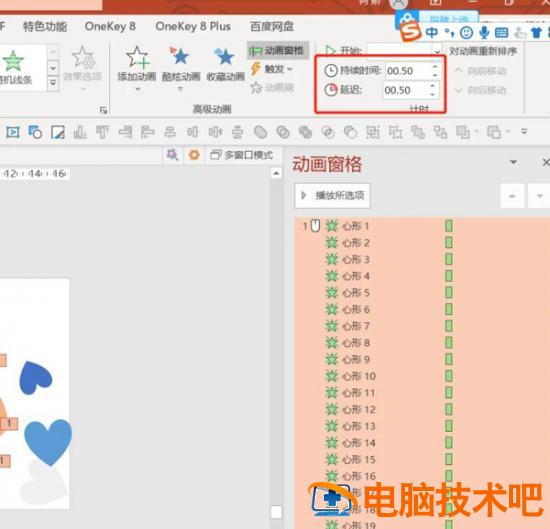Click the greyed 动画刷 icon
This screenshot has width=550, height=529.
pyautogui.click(x=256, y=87)
